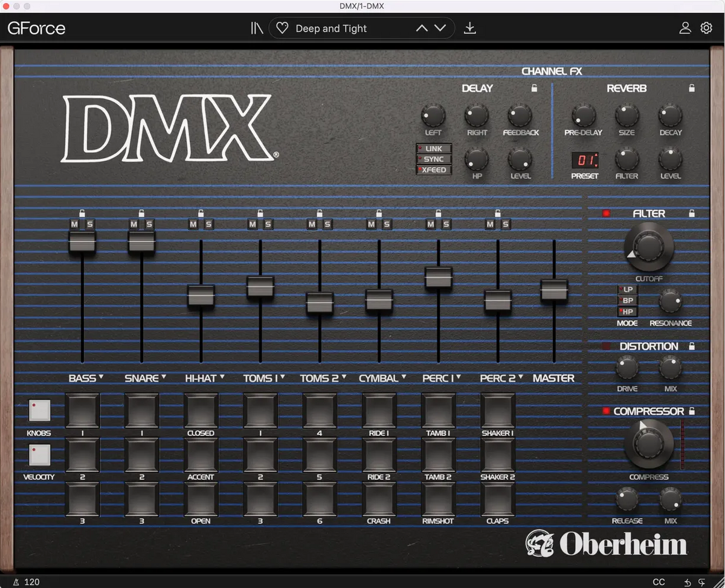Trigger the CRASH cymbal pad
Screen dimensions: 725x588
point(379,499)
